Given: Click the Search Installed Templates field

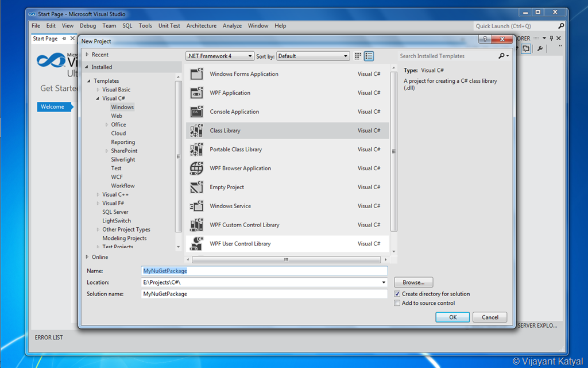Looking at the screenshot, I should [x=448, y=56].
